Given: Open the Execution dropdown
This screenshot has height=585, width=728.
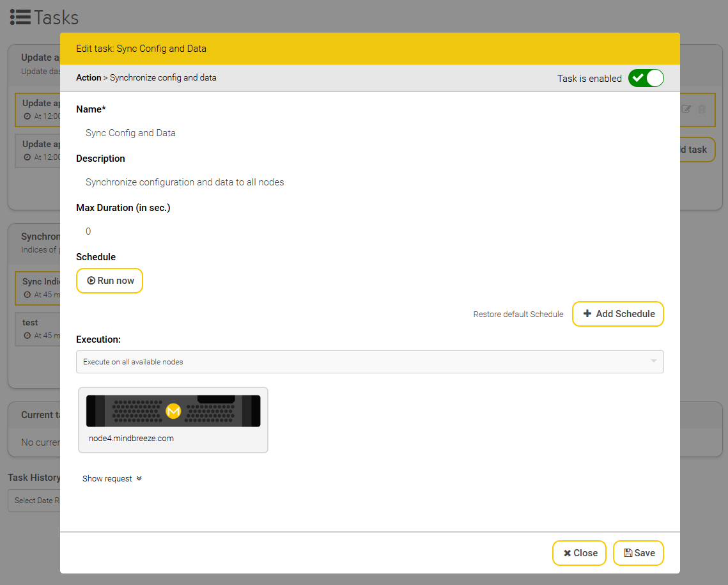Looking at the screenshot, I should (x=369, y=362).
